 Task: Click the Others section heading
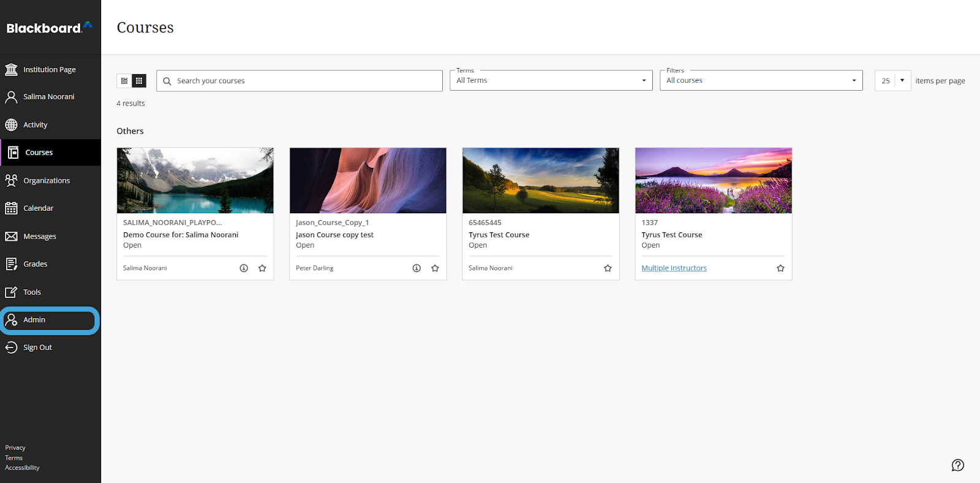pyautogui.click(x=130, y=131)
